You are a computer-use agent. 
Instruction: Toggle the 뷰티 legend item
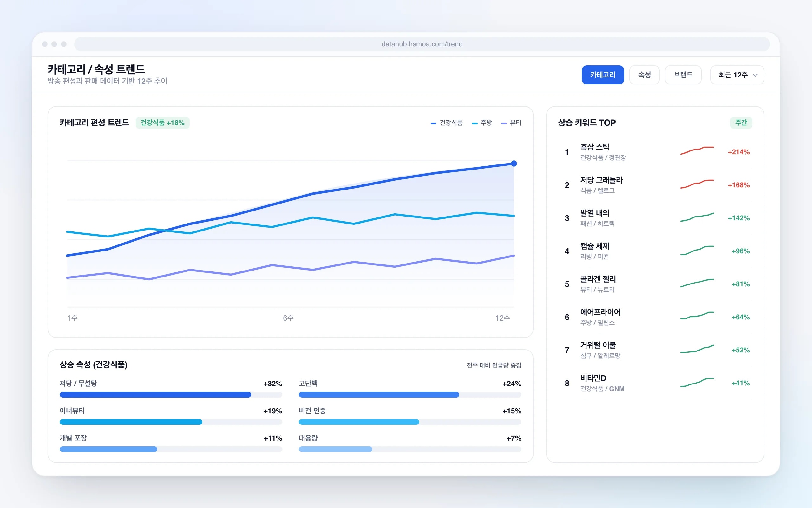click(x=511, y=123)
